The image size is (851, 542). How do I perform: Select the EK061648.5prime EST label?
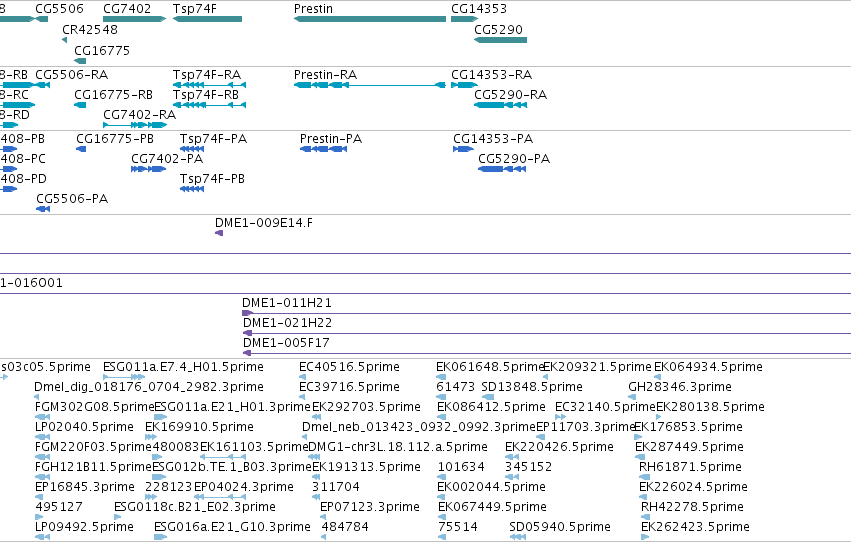(x=490, y=367)
